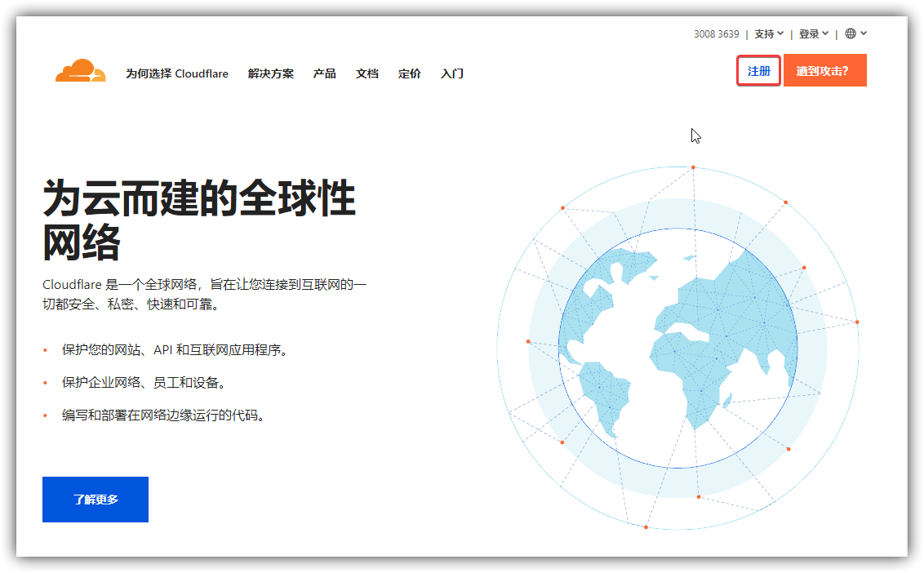This screenshot has width=924, height=573.
Task: Expand the 支持 dropdown
Action: pos(769,34)
